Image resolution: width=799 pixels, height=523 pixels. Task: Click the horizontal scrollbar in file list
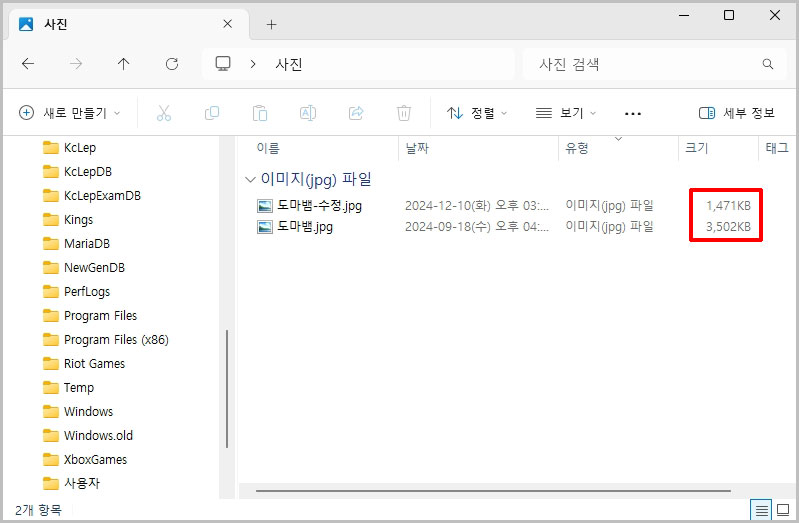493,491
